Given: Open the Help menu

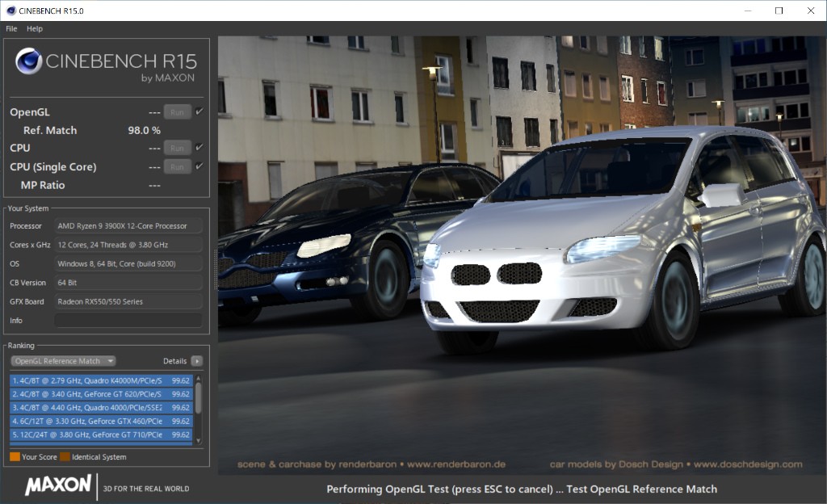Looking at the screenshot, I should 35,28.
